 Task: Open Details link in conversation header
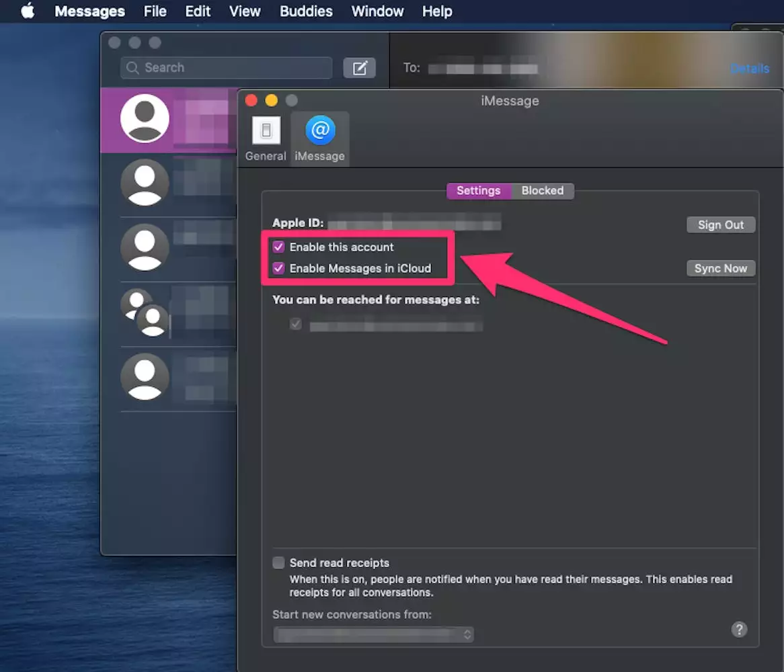pos(749,69)
